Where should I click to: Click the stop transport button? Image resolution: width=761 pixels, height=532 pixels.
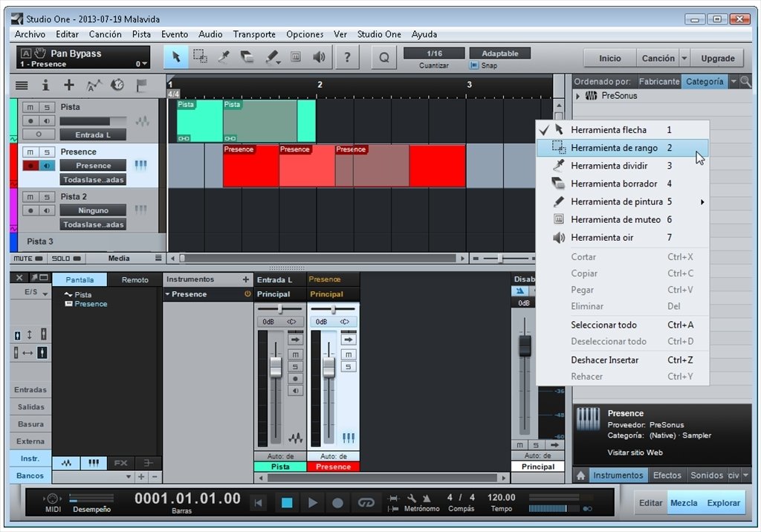pos(288,503)
